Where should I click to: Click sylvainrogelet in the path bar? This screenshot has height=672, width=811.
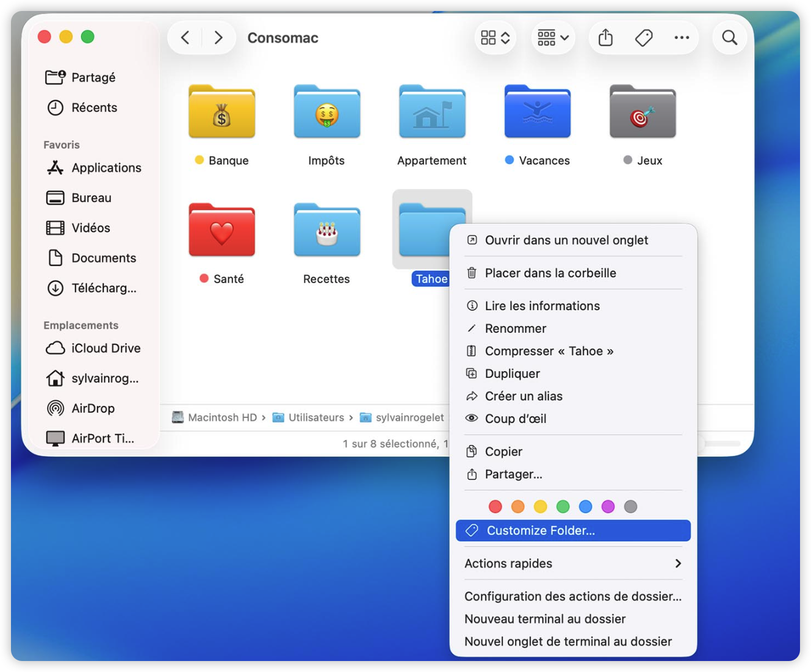[402, 417]
